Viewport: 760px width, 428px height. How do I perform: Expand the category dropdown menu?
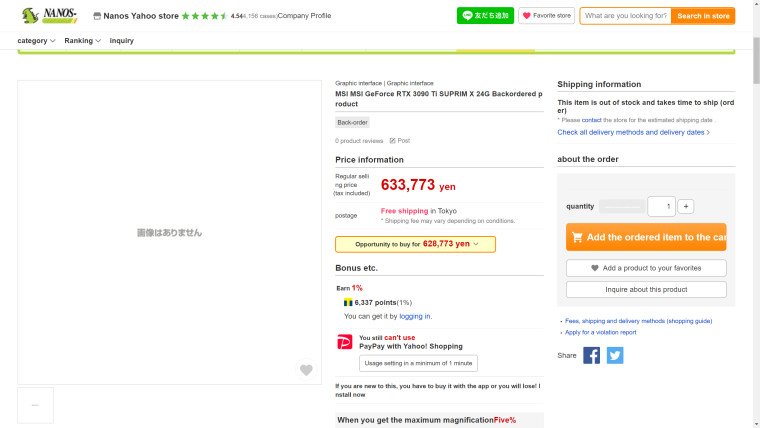point(36,41)
